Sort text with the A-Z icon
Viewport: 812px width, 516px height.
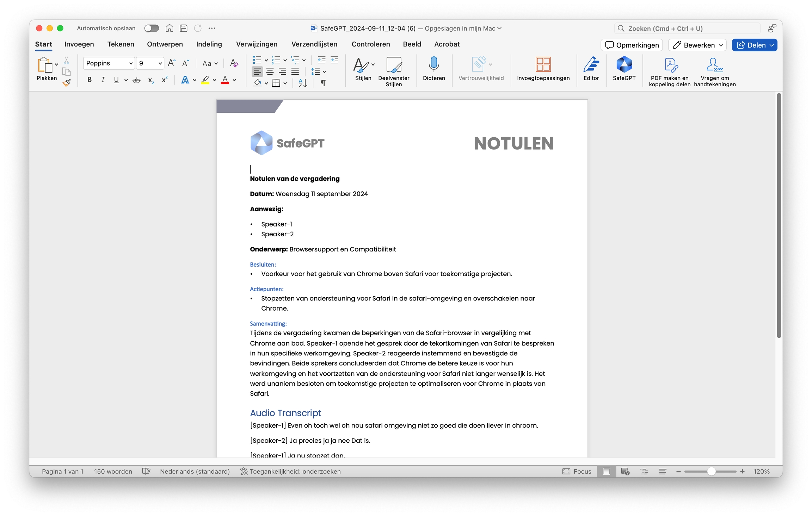pyautogui.click(x=302, y=83)
